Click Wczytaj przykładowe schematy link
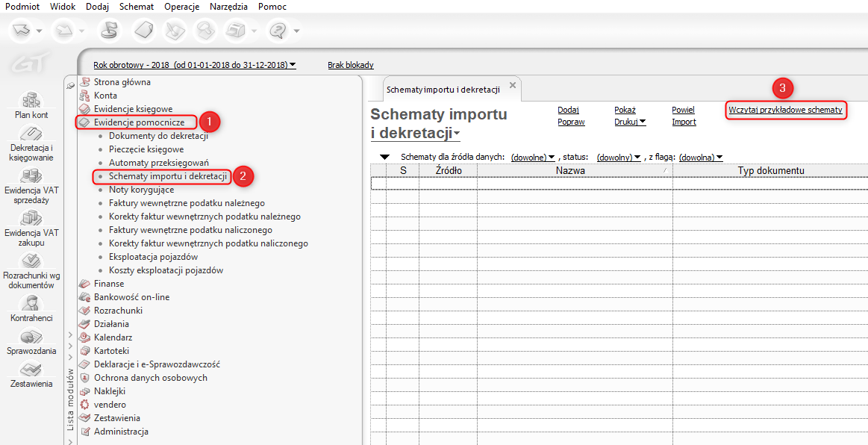Image resolution: width=868 pixels, height=445 pixels. click(x=785, y=110)
